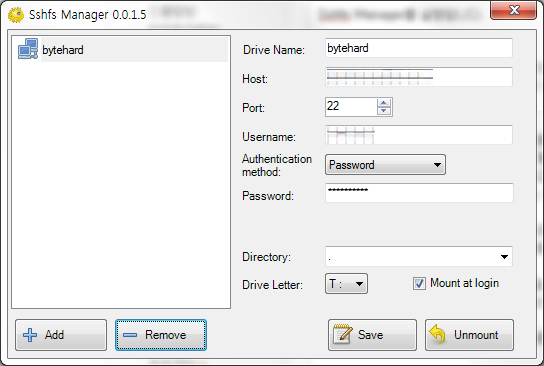Click the "Drive Letter:" label
This screenshot has width=544, height=366.
272,285
